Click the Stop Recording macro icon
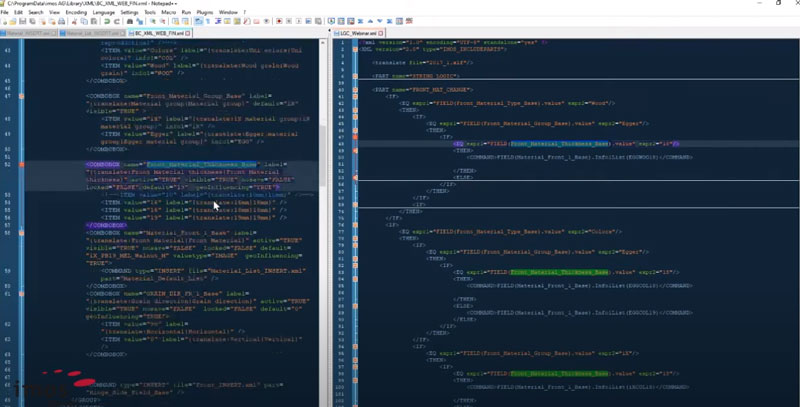The width and height of the screenshot is (800, 407). coord(289,21)
